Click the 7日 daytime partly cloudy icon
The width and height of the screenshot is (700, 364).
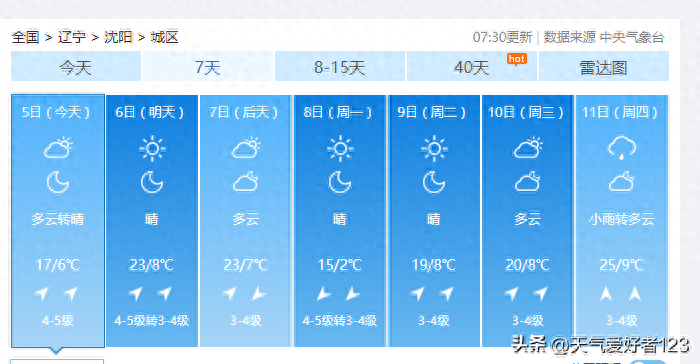pos(246,148)
